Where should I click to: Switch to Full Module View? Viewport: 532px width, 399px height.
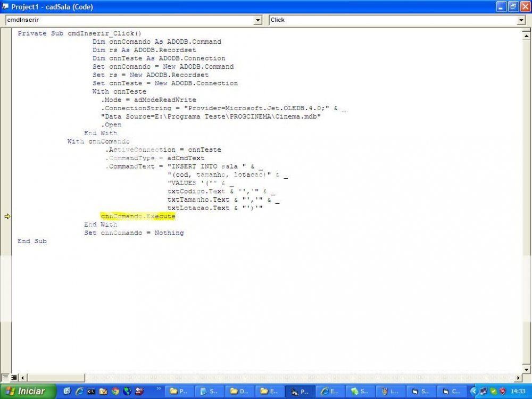14,377
